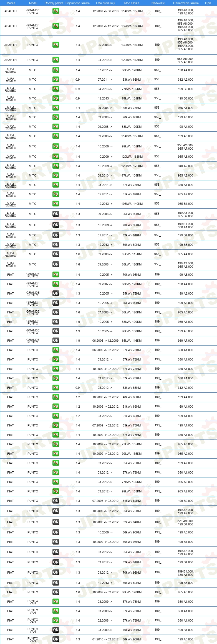This screenshot has height=644, width=217.
Task: Select power value 96kW / 130KM
Action: [x=132, y=331]
